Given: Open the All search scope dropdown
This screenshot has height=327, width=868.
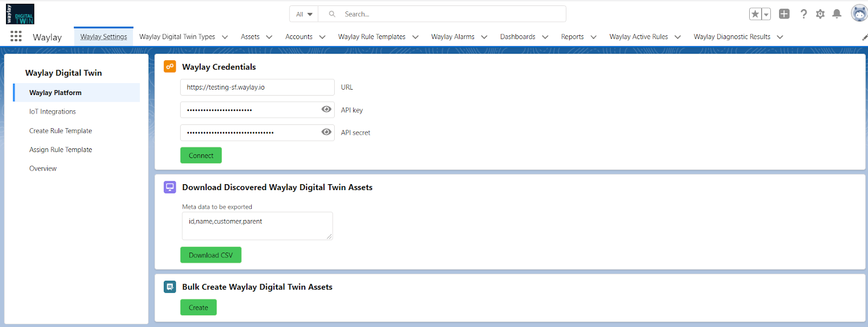Looking at the screenshot, I should pos(304,14).
